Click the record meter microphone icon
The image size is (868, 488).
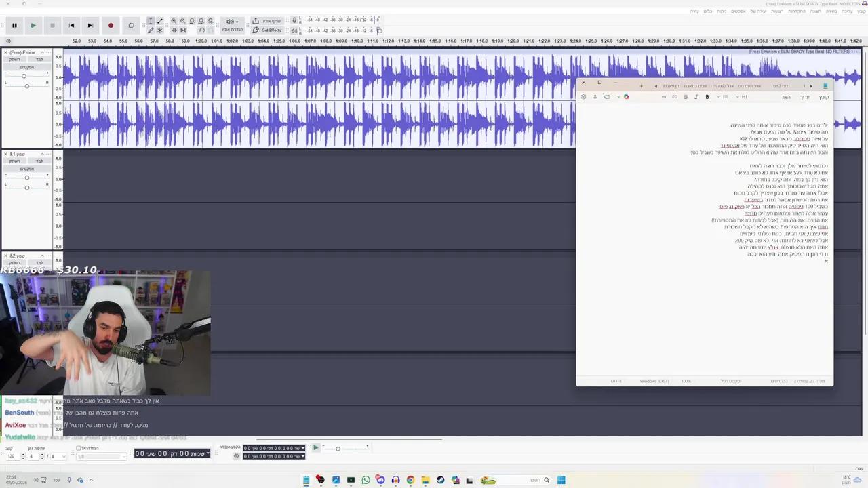tap(294, 20)
